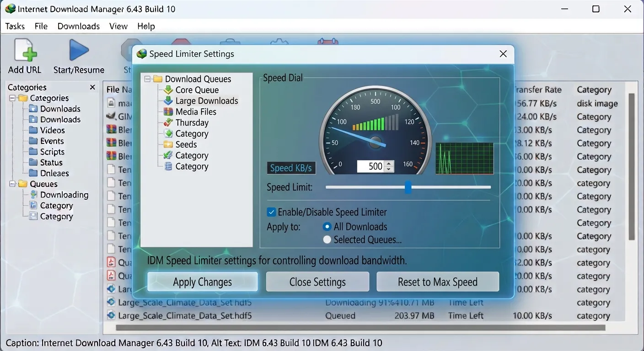Close the Speed Limiter Settings dialog

pyautogui.click(x=503, y=54)
